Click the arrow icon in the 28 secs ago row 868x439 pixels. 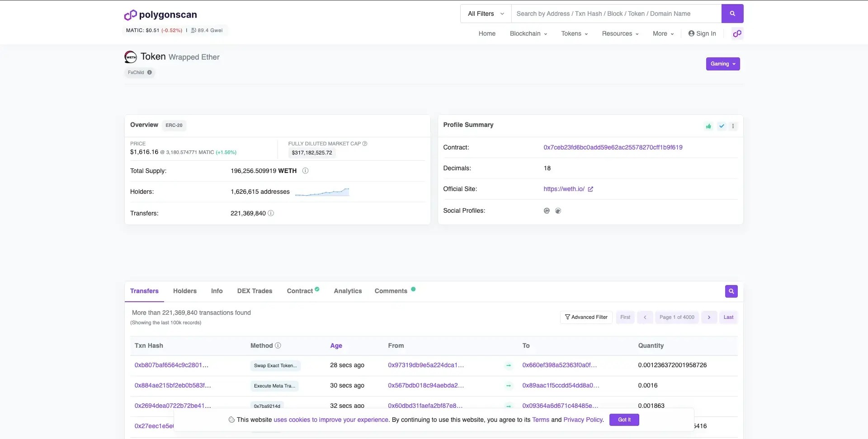[x=509, y=365]
